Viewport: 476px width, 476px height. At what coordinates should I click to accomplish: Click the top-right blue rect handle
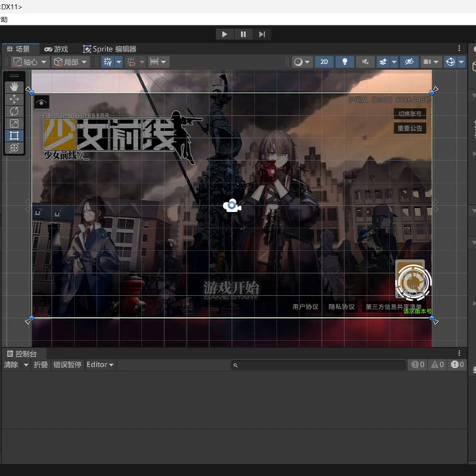pos(432,92)
